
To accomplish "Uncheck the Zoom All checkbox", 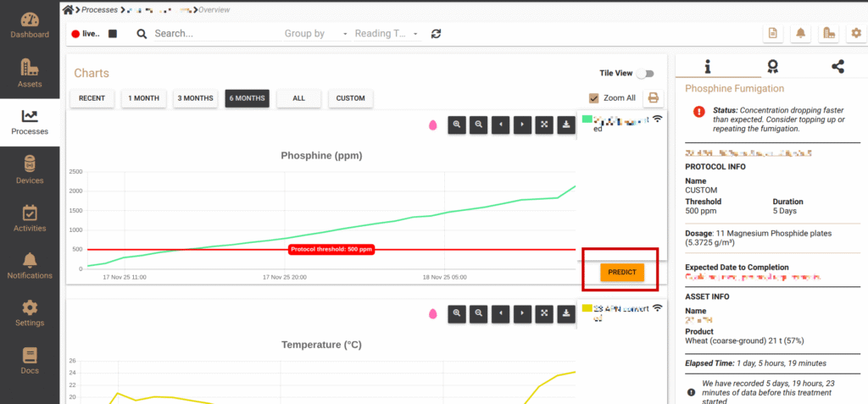I will point(593,98).
